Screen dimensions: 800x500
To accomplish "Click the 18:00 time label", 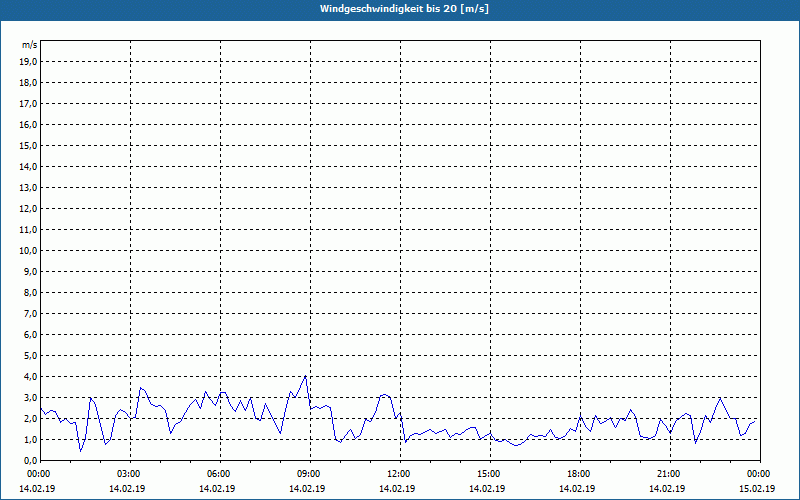I will pos(581,474).
